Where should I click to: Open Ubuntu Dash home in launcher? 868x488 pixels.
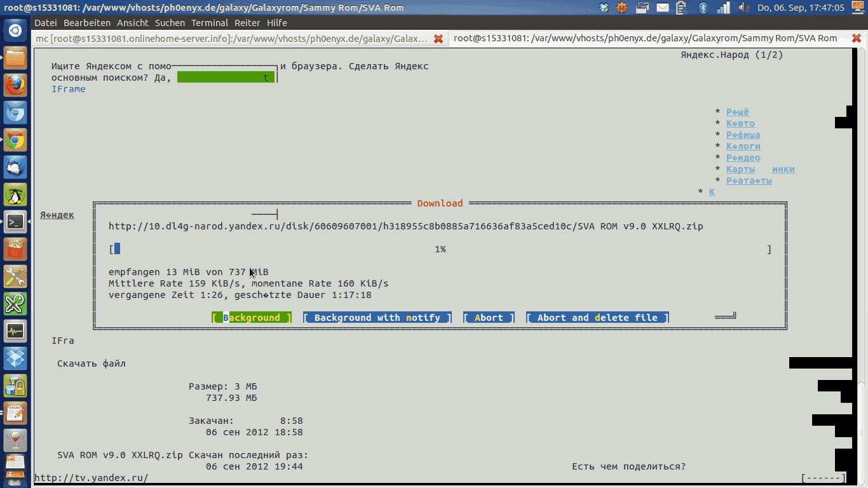pos(15,30)
